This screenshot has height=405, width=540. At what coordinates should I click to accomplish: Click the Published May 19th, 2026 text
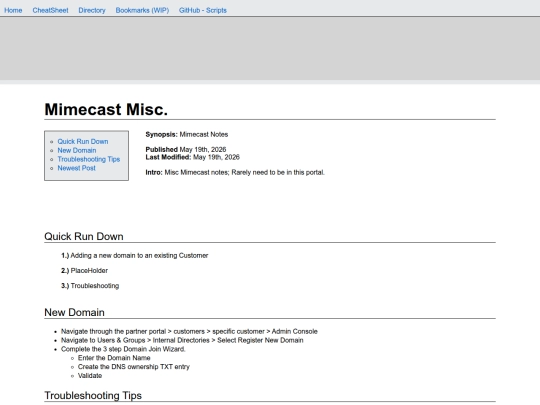click(186, 149)
